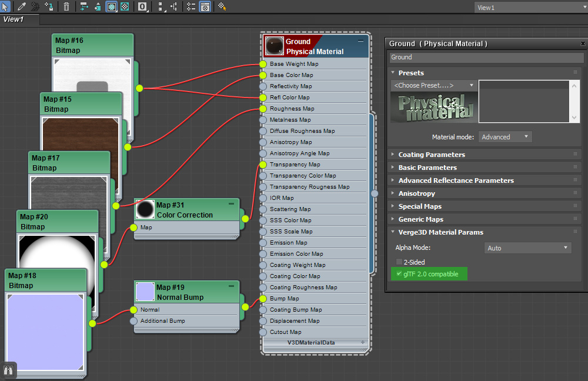Screen dimensions: 588x381
Task: Click the Select by Material icon
Action: click(x=222, y=6)
